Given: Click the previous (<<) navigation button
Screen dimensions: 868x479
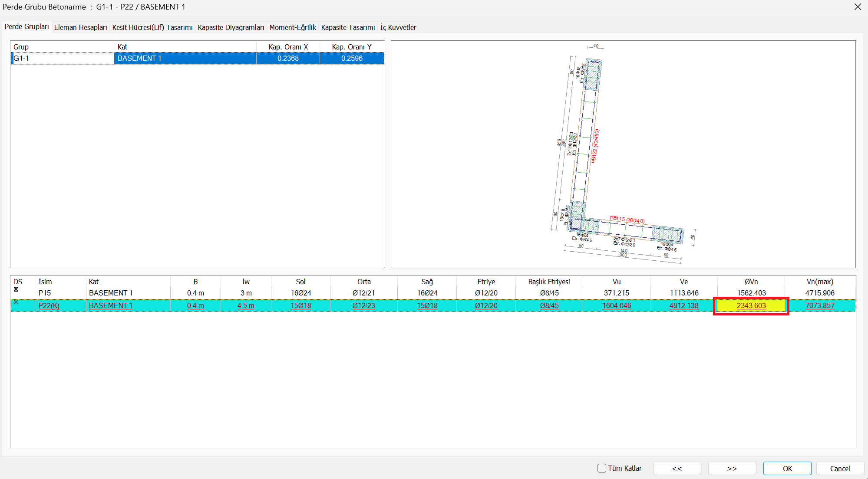Looking at the screenshot, I should pos(677,469).
